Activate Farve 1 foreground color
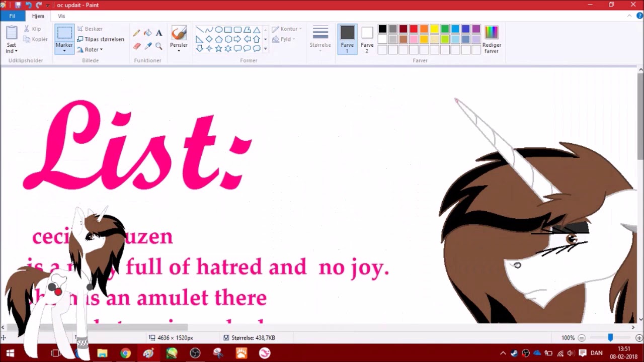 [347, 39]
